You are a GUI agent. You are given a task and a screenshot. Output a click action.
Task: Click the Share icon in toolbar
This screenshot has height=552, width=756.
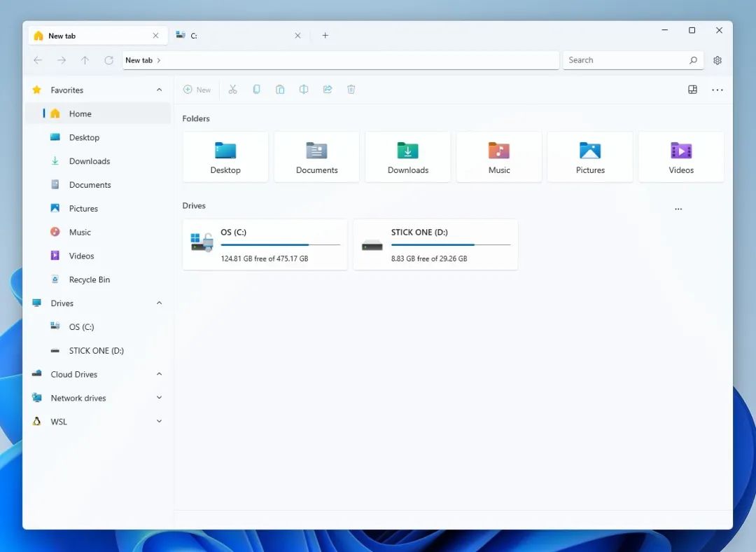click(x=328, y=90)
